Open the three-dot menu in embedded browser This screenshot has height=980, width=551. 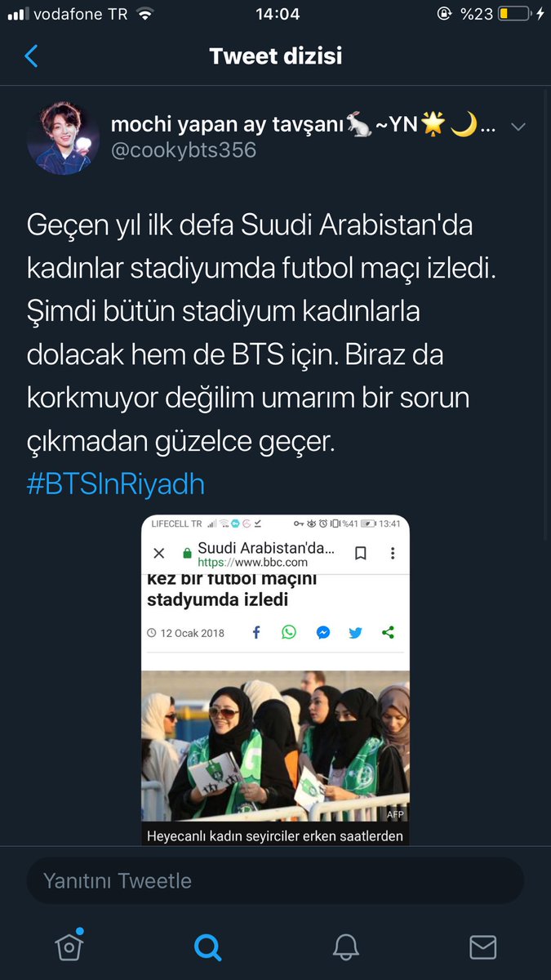[392, 553]
